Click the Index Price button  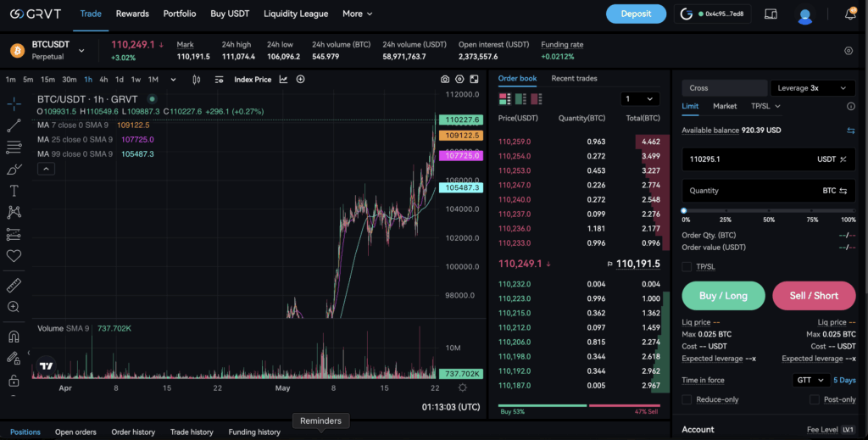click(x=253, y=80)
